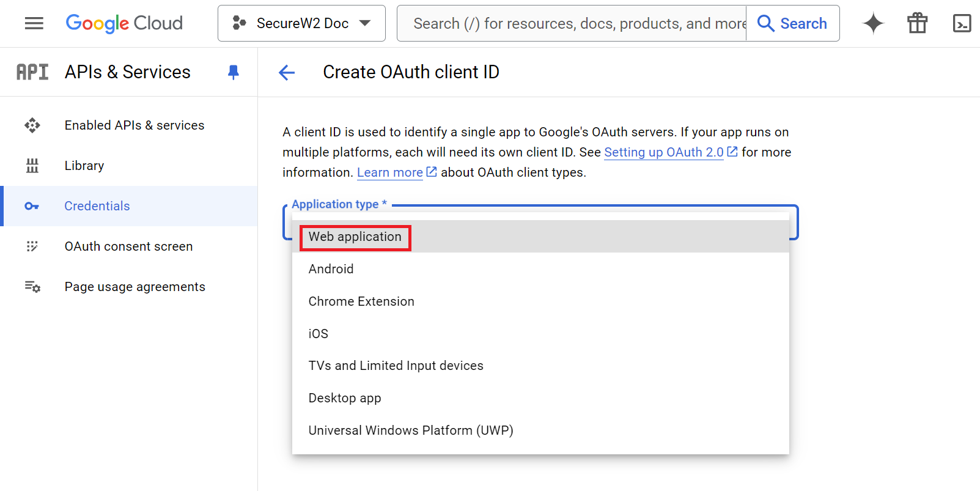Focus the resources search input field
Viewport: 980px width, 491px height.
(x=572, y=23)
